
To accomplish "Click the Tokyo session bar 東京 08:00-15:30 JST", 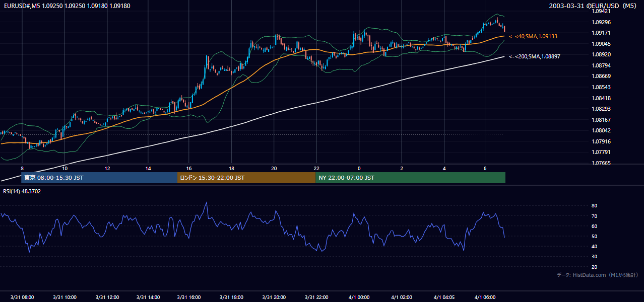I will point(99,178).
